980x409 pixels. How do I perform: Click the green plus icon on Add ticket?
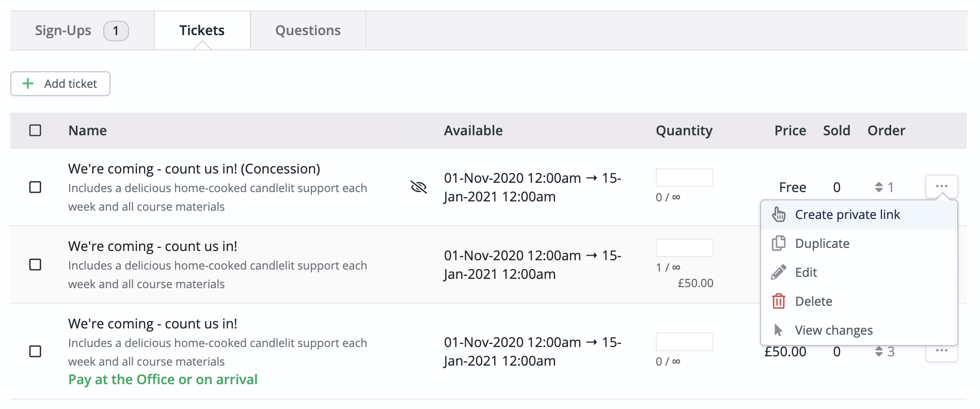coord(27,83)
